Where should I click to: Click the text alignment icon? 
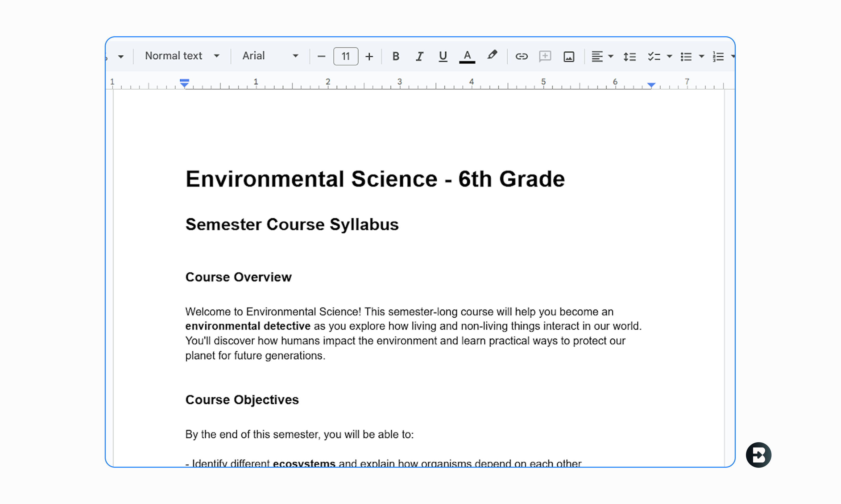597,57
